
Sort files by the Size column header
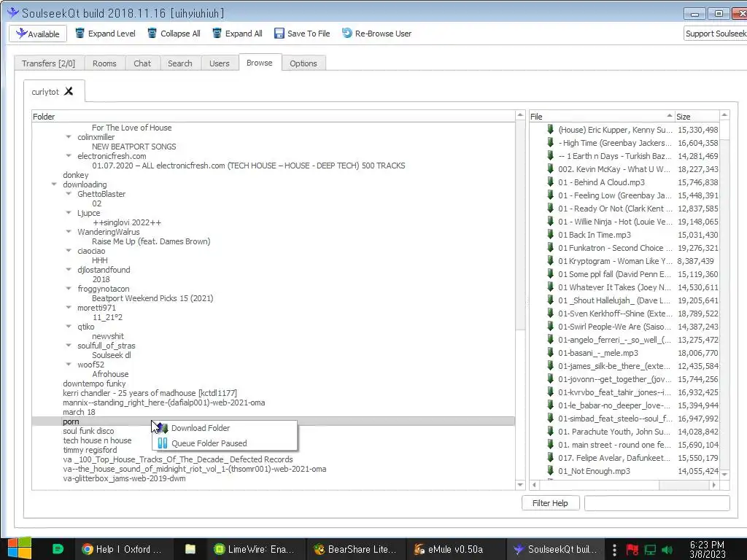click(x=697, y=116)
